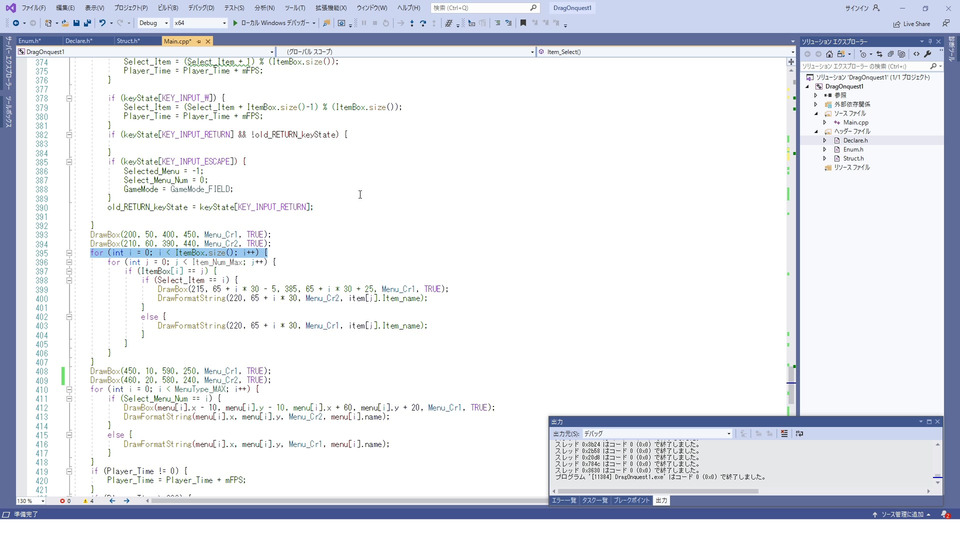960x540 pixels.
Task: Click the Home icon in Solution Explorer
Action: (829, 54)
